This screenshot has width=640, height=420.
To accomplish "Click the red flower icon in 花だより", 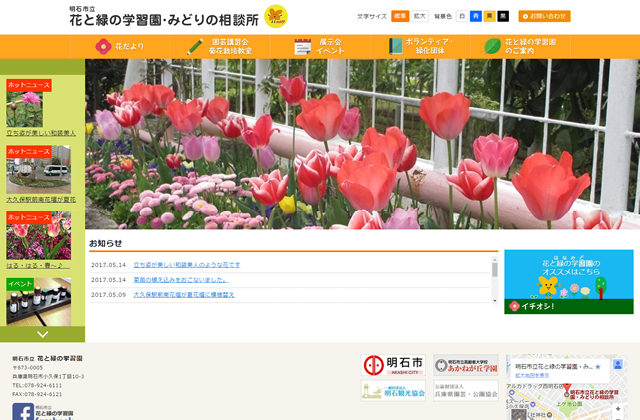I will click(x=103, y=47).
